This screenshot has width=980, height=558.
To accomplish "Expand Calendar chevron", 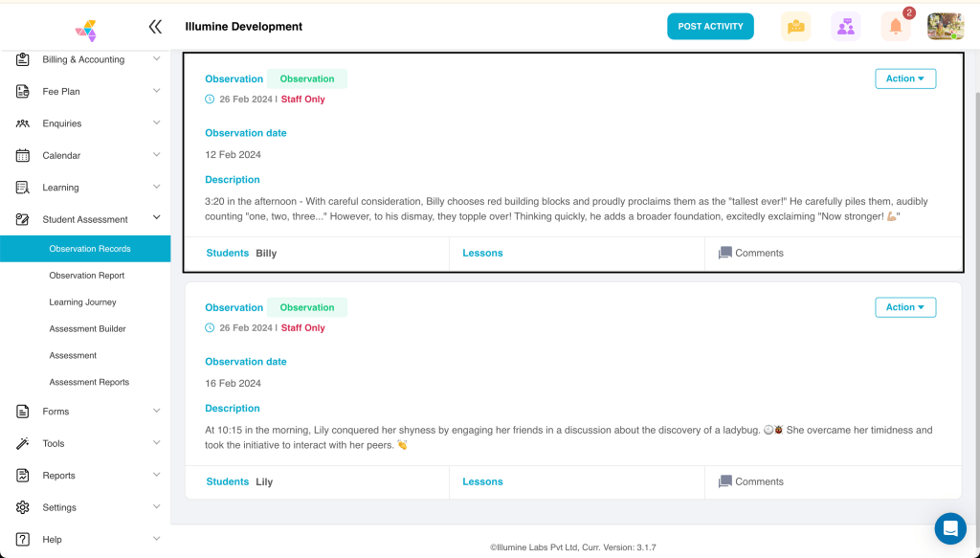I will point(156,154).
